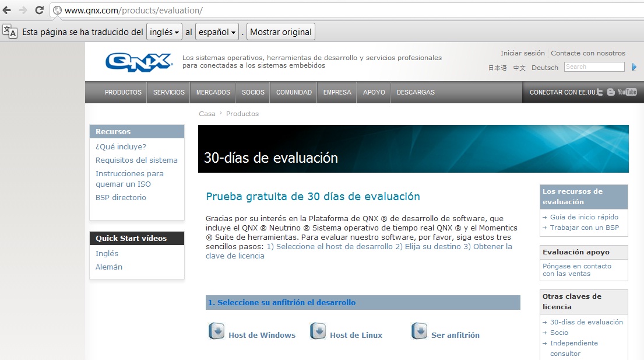644x360 pixels.
Task: Open the español language dropdown
Action: tap(216, 32)
